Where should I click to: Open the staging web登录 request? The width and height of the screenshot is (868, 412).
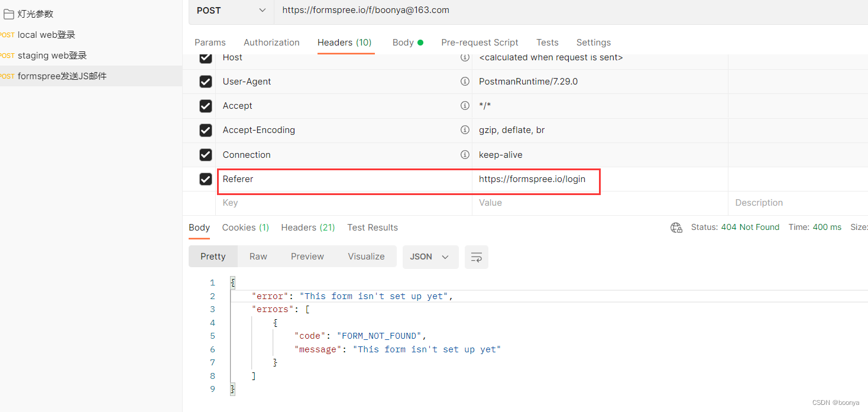[52, 56]
